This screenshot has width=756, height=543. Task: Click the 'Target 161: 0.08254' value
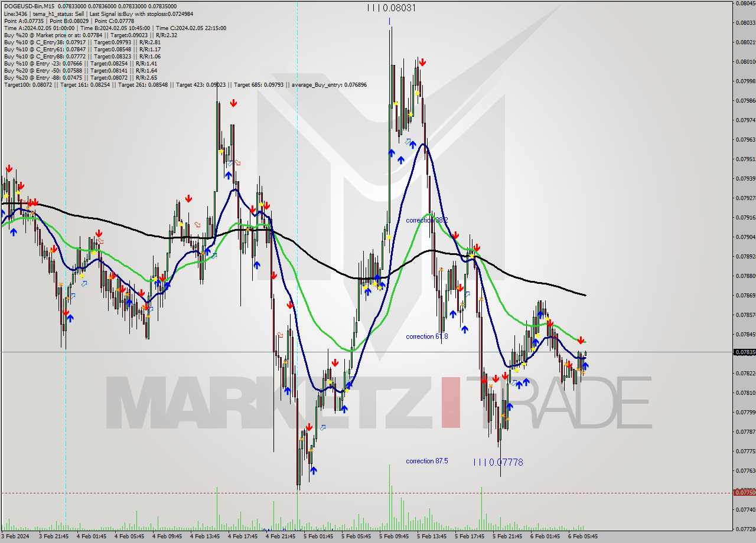[x=84, y=84]
